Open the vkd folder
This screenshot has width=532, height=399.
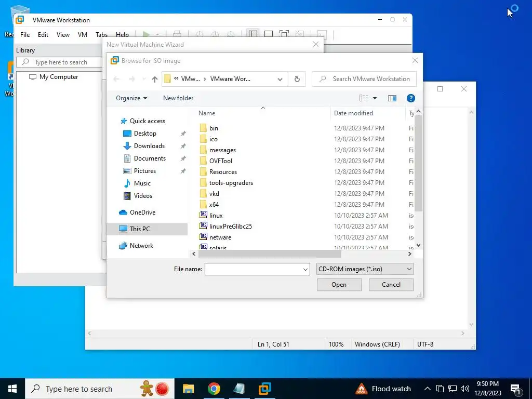[x=214, y=193]
